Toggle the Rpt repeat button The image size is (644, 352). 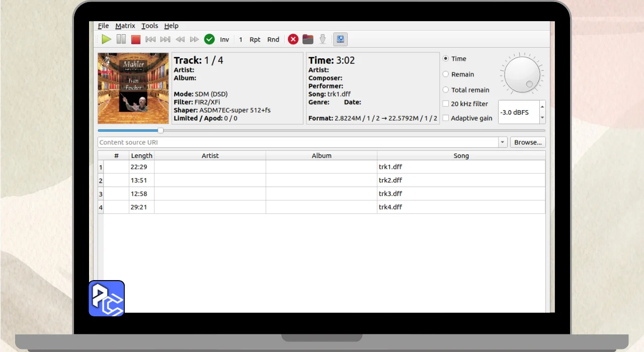point(255,39)
